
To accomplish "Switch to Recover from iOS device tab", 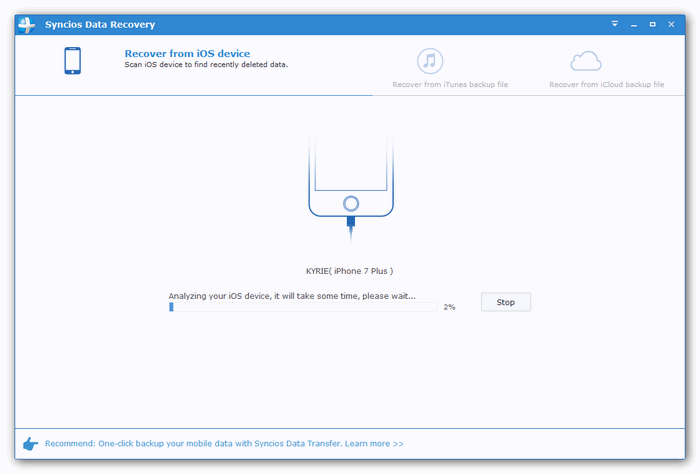I will pos(186,54).
